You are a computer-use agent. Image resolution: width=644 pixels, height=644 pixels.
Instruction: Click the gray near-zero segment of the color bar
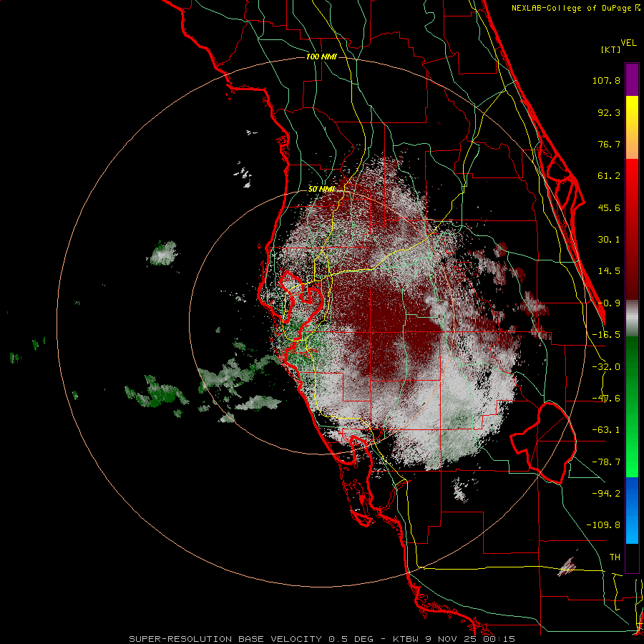coord(632,318)
